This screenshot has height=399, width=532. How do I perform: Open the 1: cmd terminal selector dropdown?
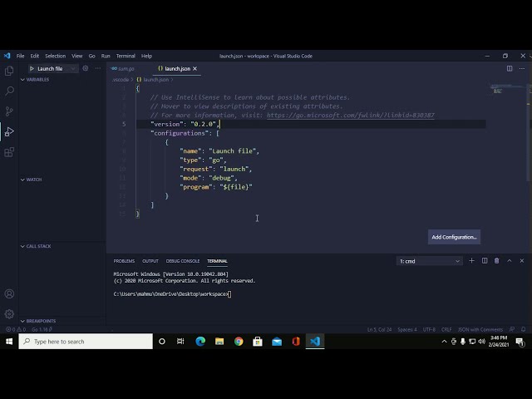click(x=429, y=261)
